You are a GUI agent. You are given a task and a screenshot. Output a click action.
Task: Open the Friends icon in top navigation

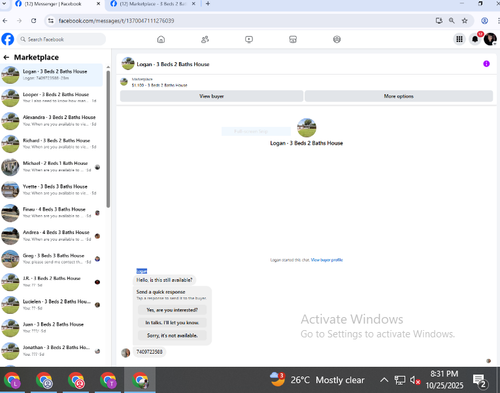tap(205, 39)
